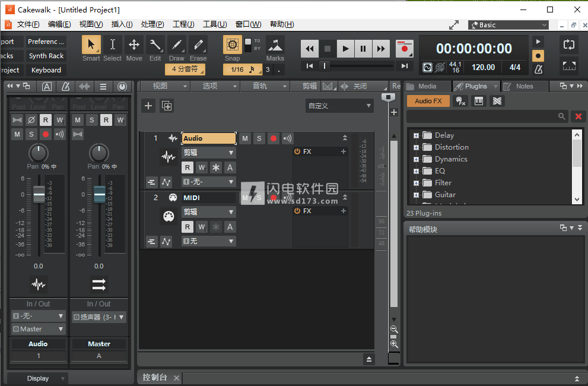Select the Draw tool

(176, 45)
